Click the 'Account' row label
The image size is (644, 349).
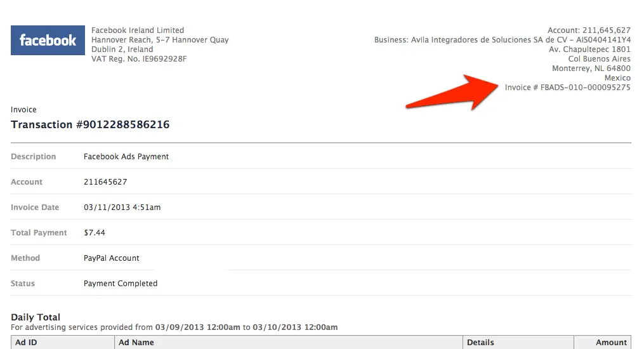[26, 182]
